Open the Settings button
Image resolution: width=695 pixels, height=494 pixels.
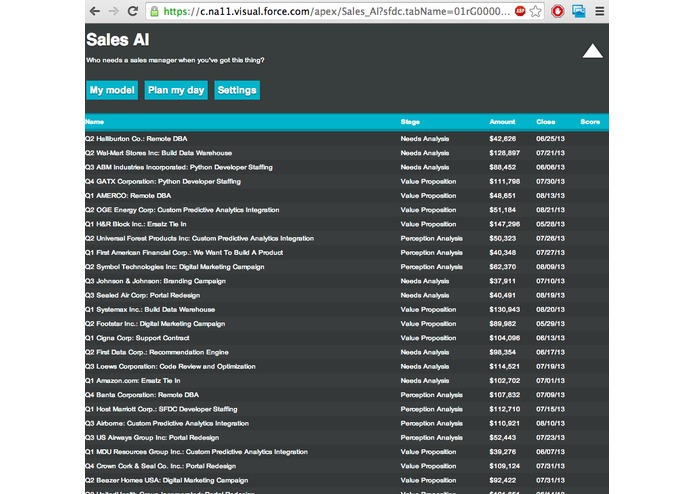[x=237, y=90]
